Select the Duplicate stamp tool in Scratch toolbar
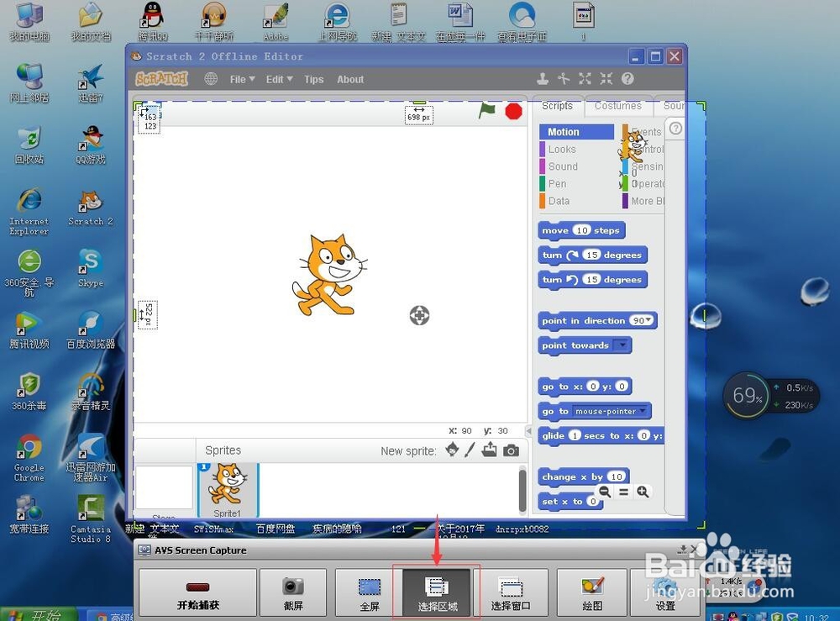This screenshot has height=621, width=840. [x=542, y=79]
